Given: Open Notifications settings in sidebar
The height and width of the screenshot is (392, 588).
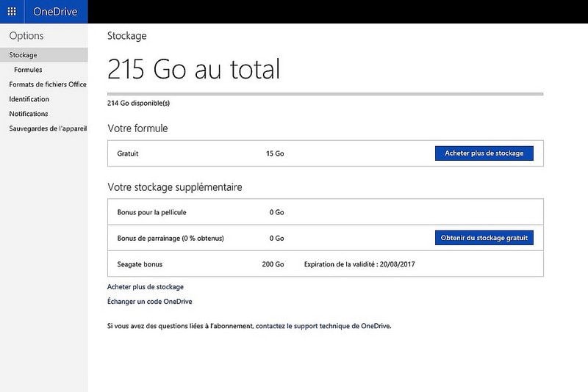Looking at the screenshot, I should (x=29, y=114).
